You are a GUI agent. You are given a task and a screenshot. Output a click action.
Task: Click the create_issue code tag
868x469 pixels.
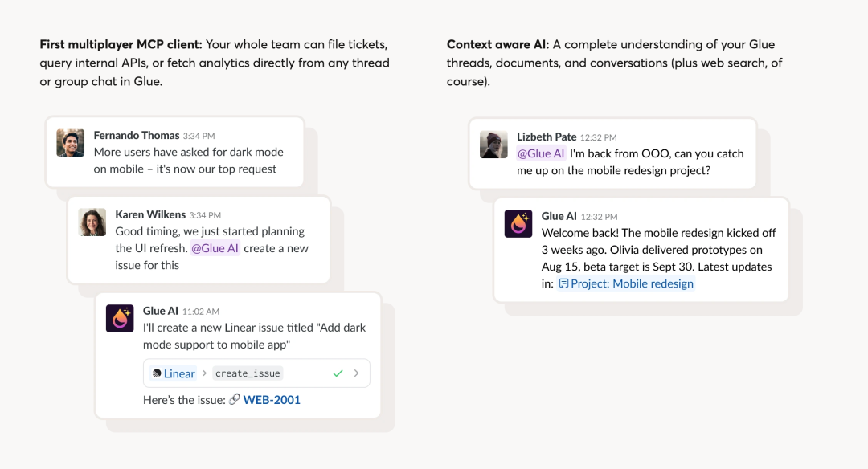pyautogui.click(x=248, y=373)
